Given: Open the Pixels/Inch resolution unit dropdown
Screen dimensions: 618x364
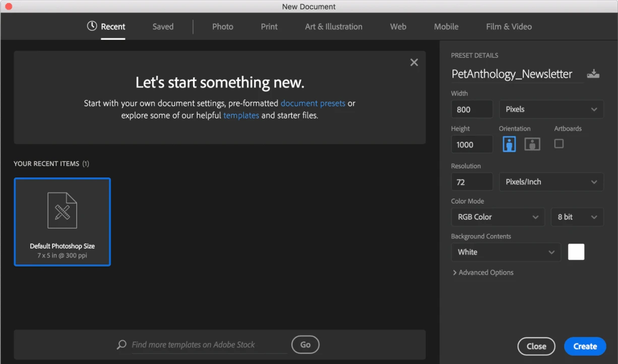Looking at the screenshot, I should pos(551,182).
